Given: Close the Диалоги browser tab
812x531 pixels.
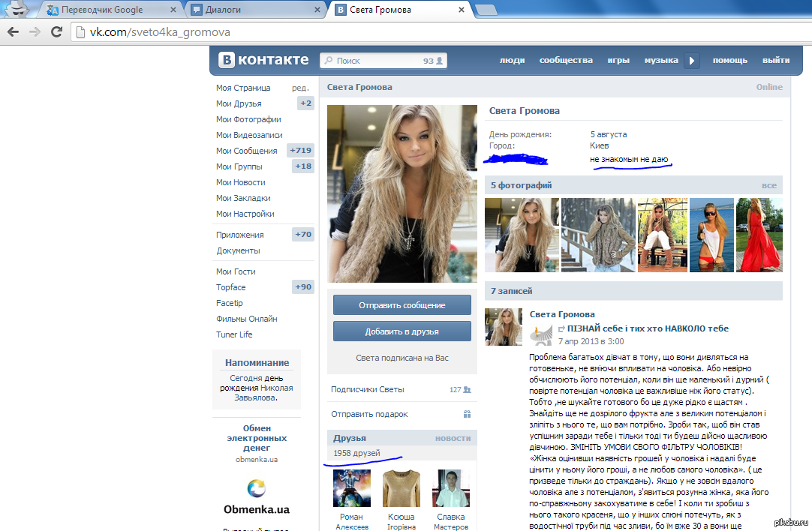Looking at the screenshot, I should (x=317, y=10).
